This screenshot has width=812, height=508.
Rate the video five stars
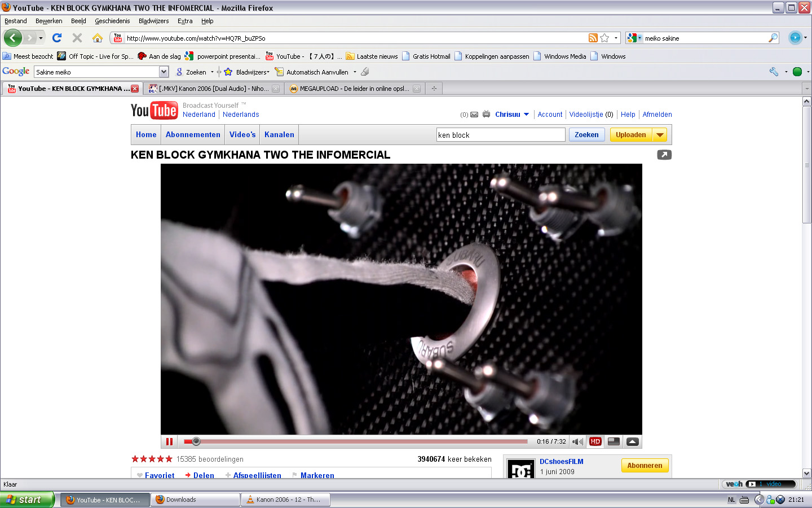pyautogui.click(x=169, y=459)
